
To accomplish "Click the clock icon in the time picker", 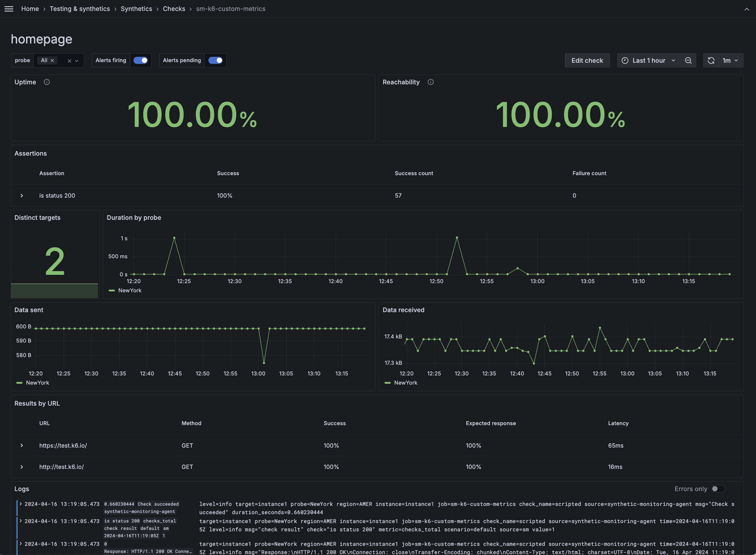I will [625, 60].
